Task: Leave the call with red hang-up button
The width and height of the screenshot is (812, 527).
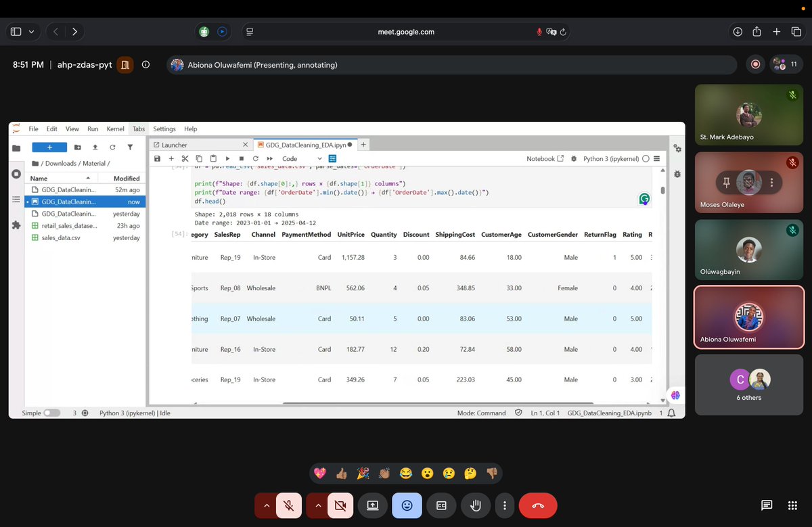Action: click(538, 505)
